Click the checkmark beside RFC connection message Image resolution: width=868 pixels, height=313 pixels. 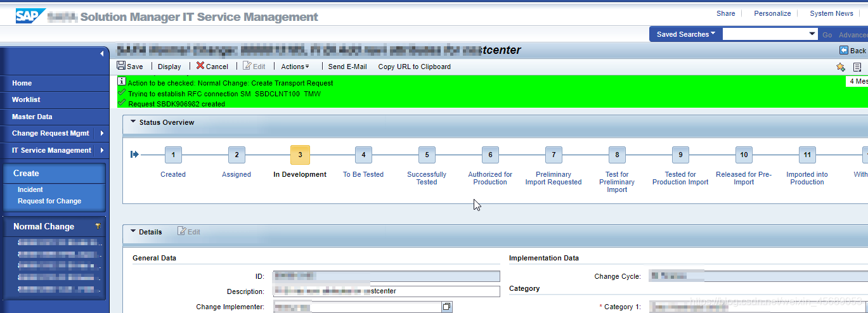point(122,93)
